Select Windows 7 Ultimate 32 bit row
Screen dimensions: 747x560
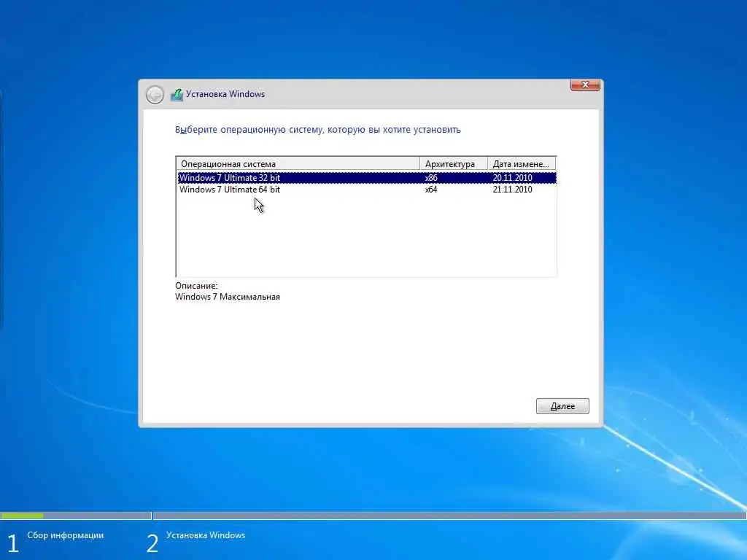pyautogui.click(x=367, y=178)
